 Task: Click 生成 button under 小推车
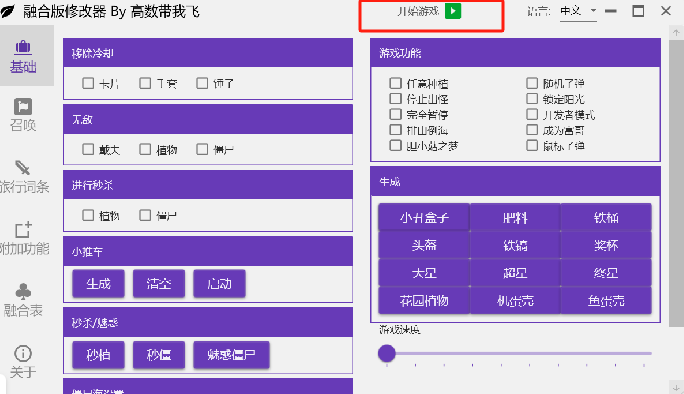point(98,284)
